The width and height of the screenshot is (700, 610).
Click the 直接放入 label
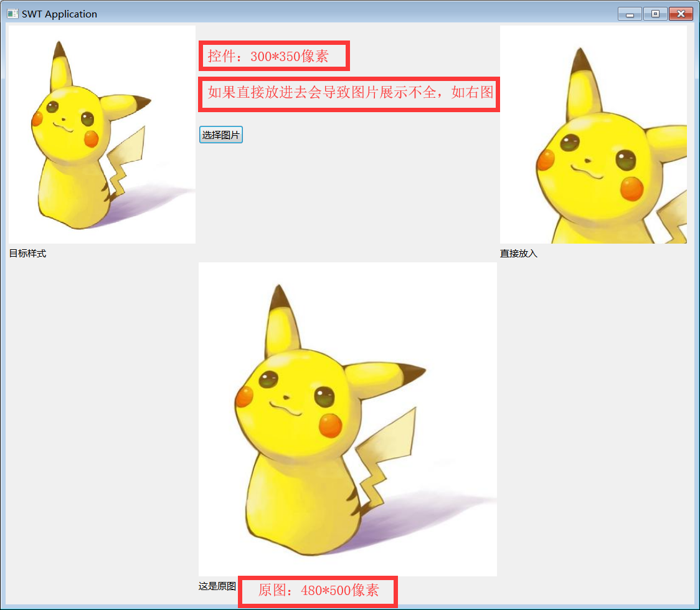519,254
